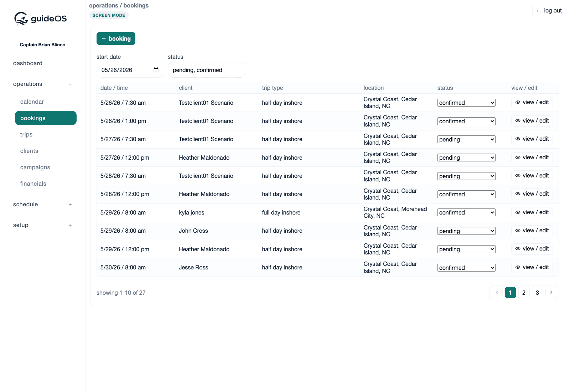Image resolution: width=570 pixels, height=392 pixels.
Task: Open status dropdown for 5/27/26 12:00 pm booking
Action: point(466,158)
